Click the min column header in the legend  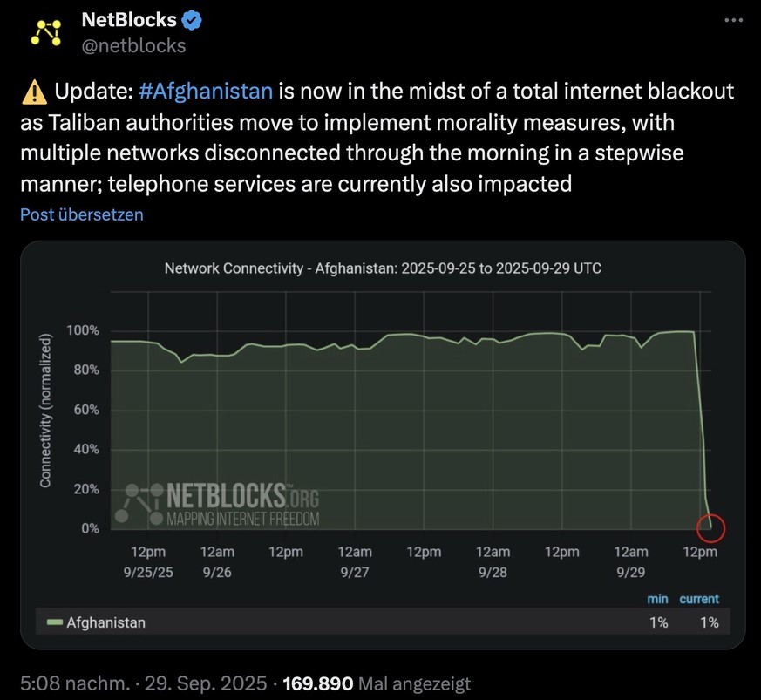(657, 599)
